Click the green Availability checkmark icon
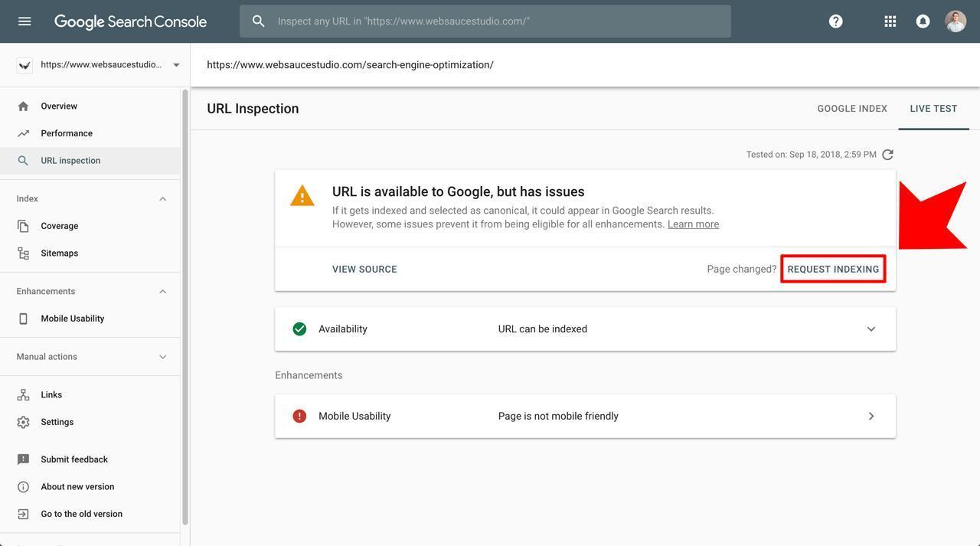Image resolution: width=980 pixels, height=546 pixels. click(299, 329)
